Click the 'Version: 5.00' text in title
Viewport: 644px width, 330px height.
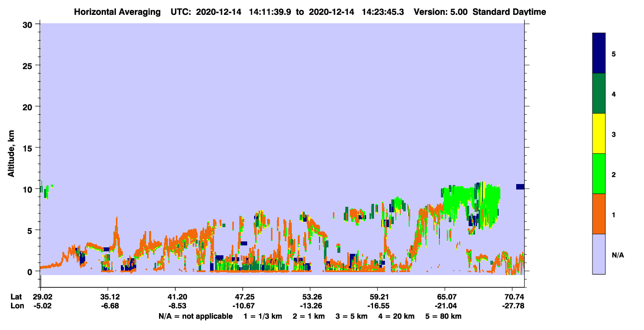[x=442, y=12]
